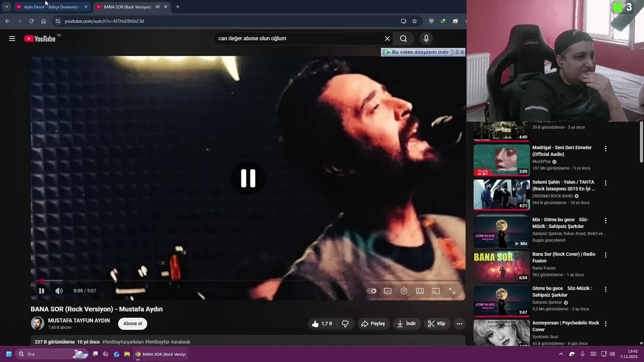Click the address bar URL
Image resolution: width=644 pixels, height=362 pixels.
coord(104,21)
